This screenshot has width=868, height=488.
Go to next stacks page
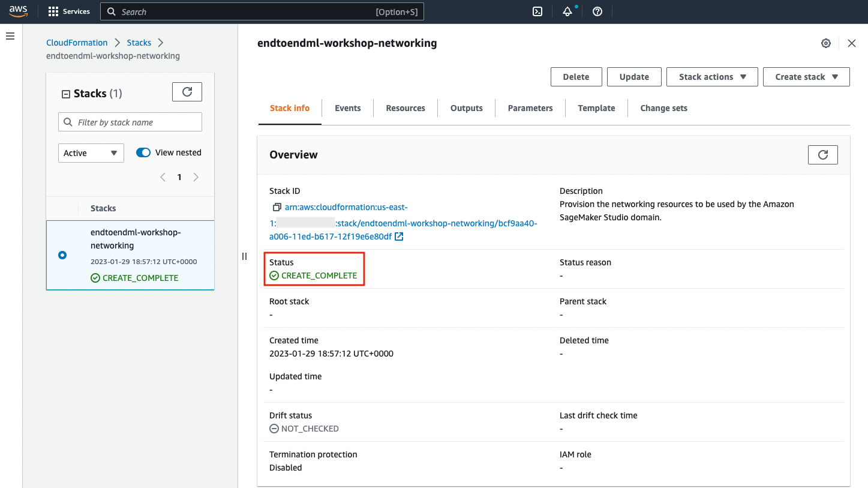click(x=196, y=177)
